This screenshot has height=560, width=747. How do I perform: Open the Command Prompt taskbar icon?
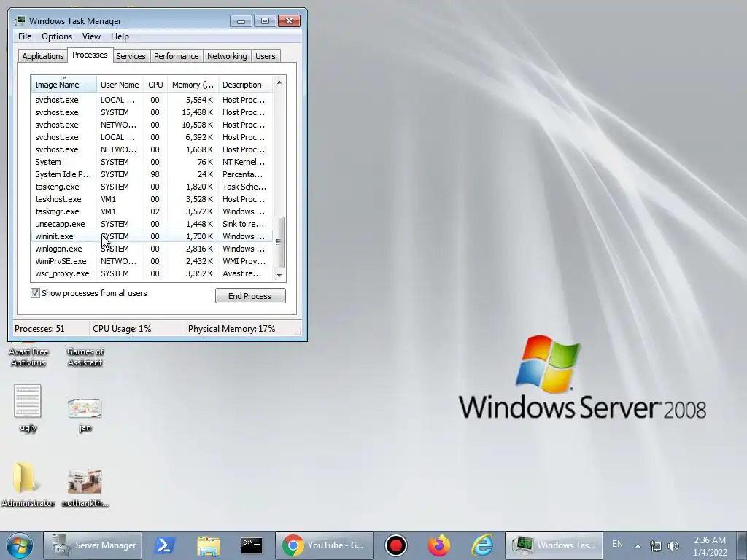[x=252, y=545]
